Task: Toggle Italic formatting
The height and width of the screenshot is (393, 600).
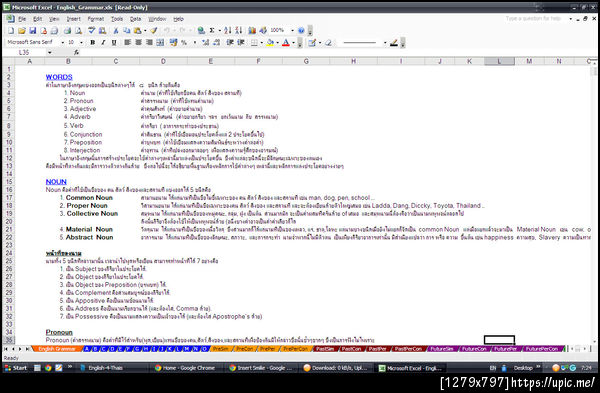Action: pyautogui.click(x=103, y=42)
